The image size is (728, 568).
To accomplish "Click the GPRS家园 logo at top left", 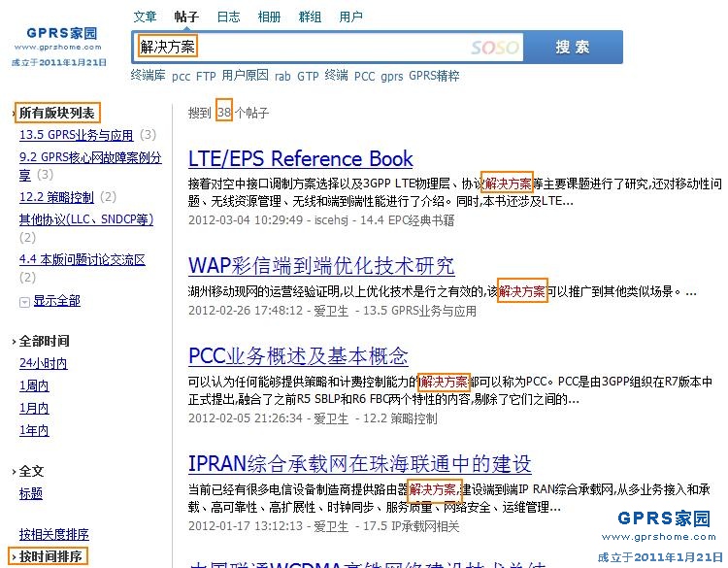I will (x=60, y=39).
